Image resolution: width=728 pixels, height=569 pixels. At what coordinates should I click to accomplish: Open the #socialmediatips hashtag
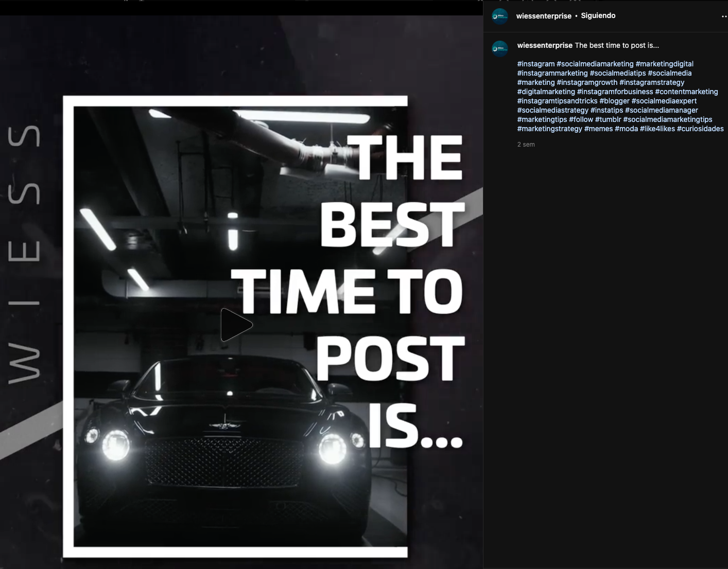pyautogui.click(x=618, y=73)
